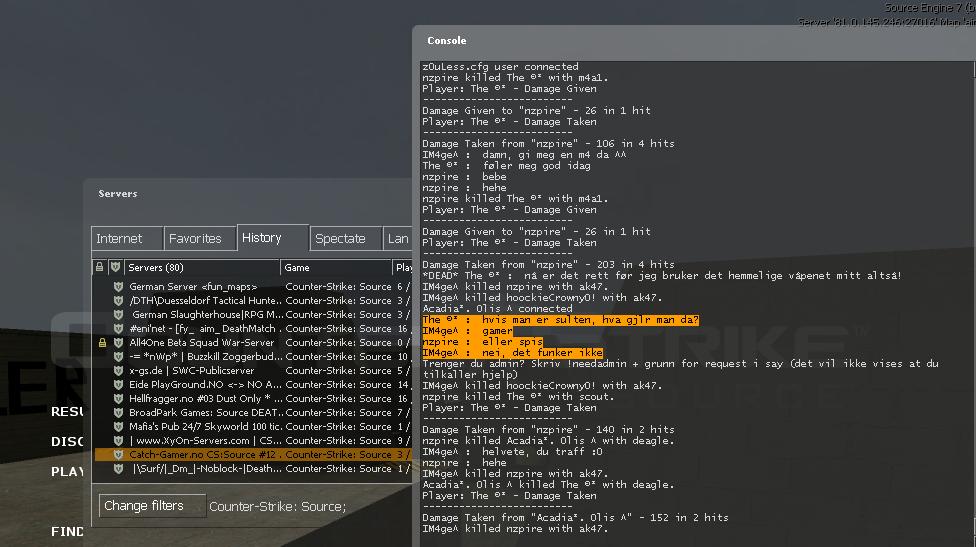Select server All4One Beta Squad War-Server
Image resolution: width=976 pixels, height=547 pixels.
(252, 343)
